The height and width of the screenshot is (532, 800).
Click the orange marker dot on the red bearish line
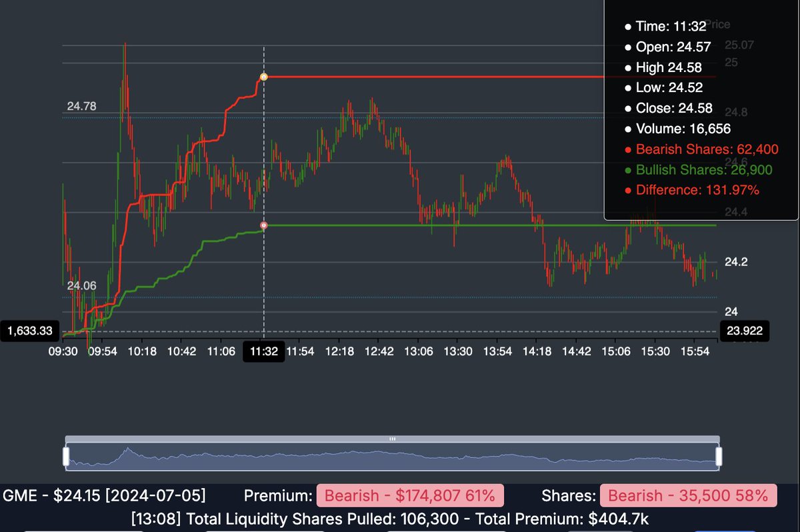(264, 77)
